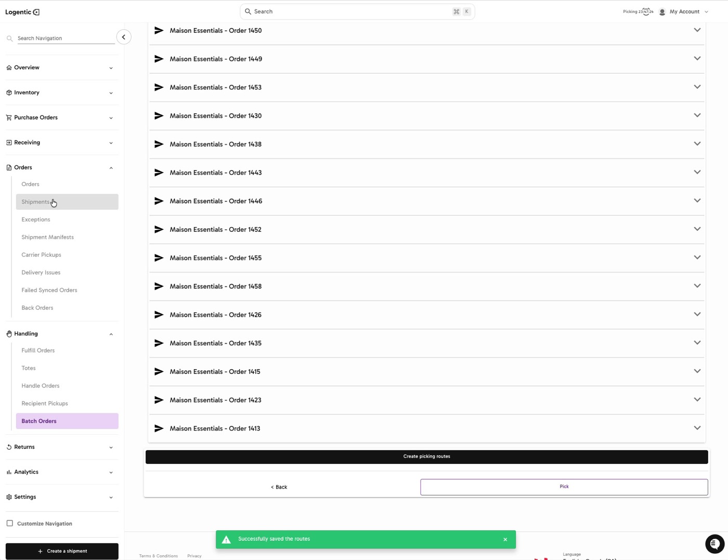Click the send icon for Order 1452
Viewport: 728px width, 560px height.
[x=159, y=229]
